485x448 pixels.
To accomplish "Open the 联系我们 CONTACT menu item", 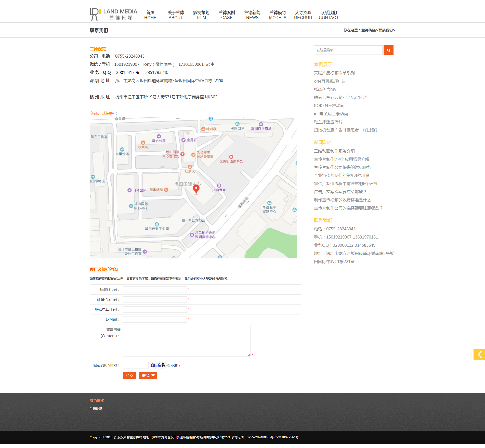I will (329, 15).
